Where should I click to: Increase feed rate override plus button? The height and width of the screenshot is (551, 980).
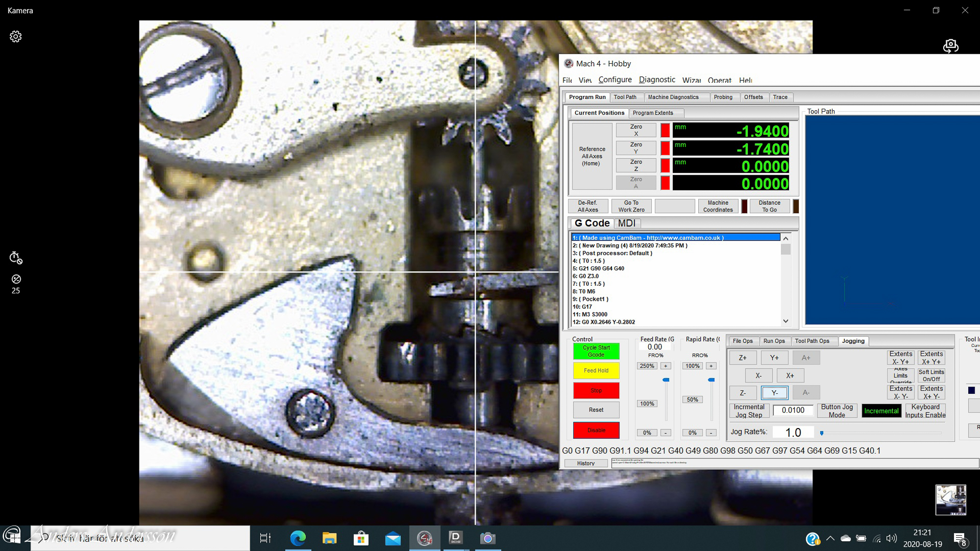pos(665,366)
